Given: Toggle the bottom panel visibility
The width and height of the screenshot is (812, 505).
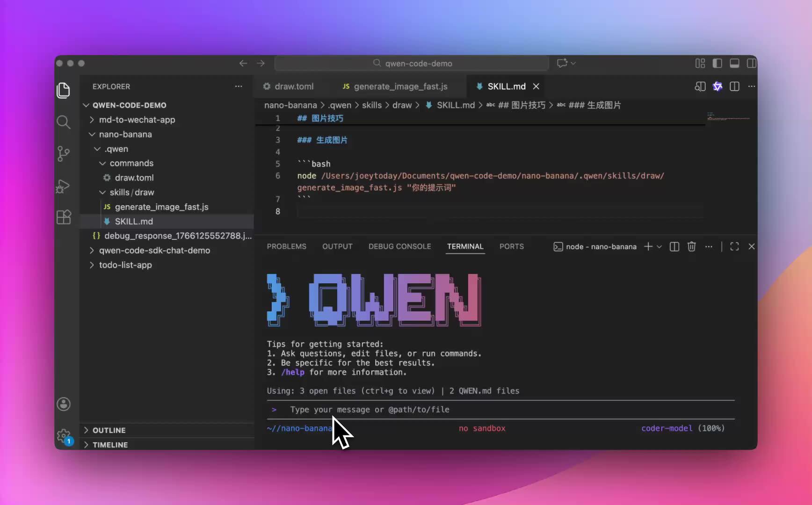Looking at the screenshot, I should 735,63.
